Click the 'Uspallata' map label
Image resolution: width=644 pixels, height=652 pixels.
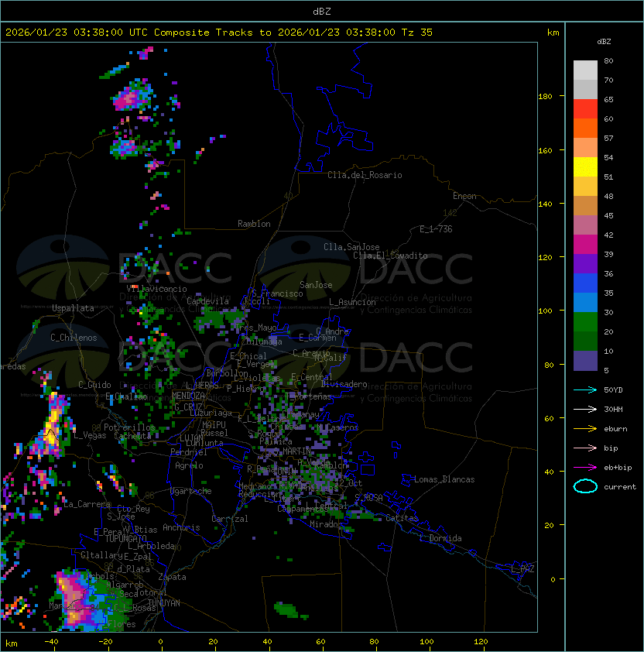(73, 308)
